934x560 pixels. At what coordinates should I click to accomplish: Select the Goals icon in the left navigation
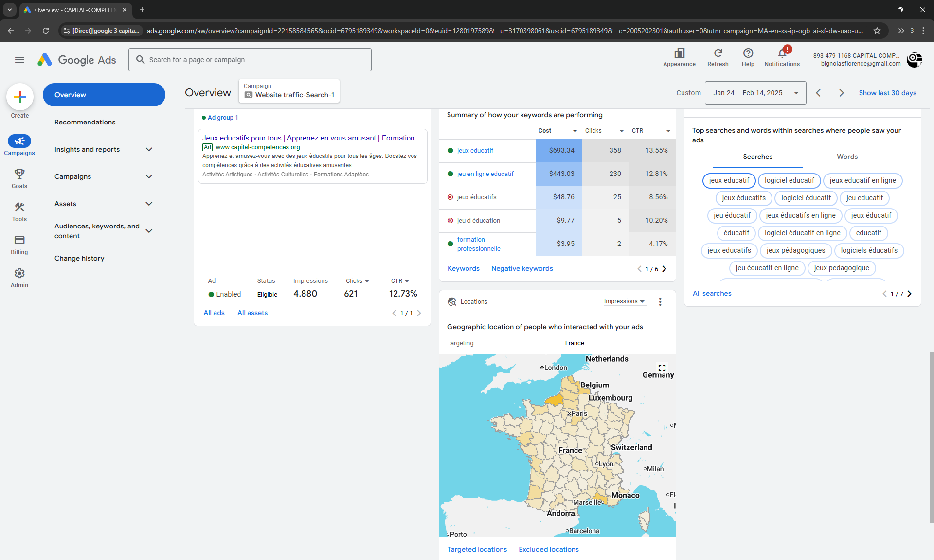pos(19,178)
